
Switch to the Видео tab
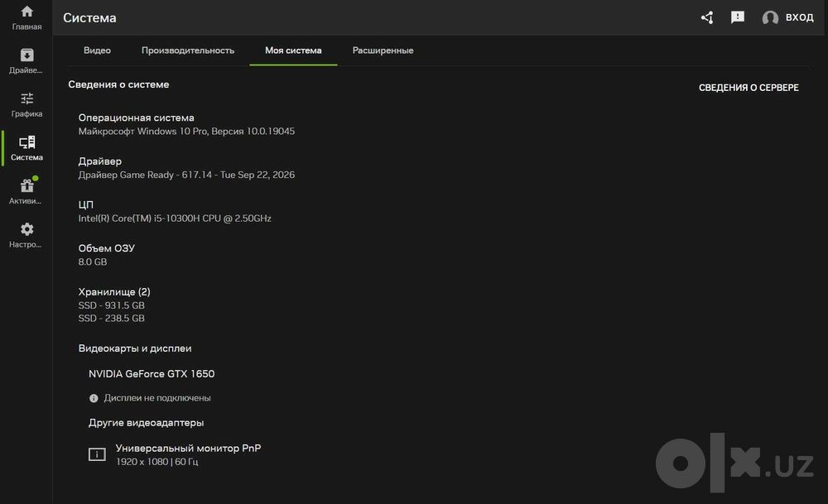pyautogui.click(x=97, y=50)
